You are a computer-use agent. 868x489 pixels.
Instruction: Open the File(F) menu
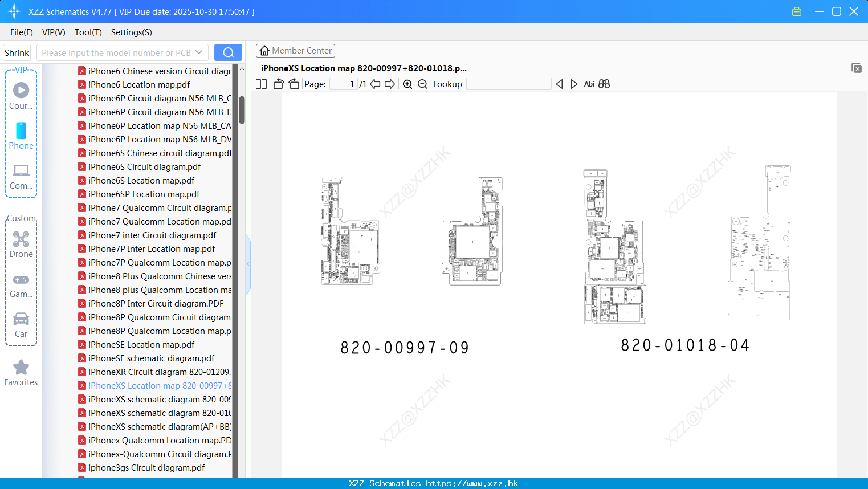(22, 32)
